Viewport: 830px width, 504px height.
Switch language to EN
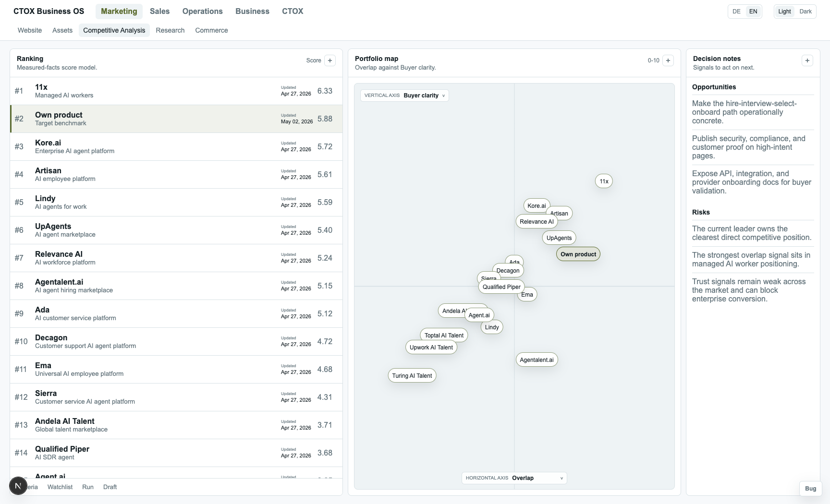pyautogui.click(x=753, y=12)
